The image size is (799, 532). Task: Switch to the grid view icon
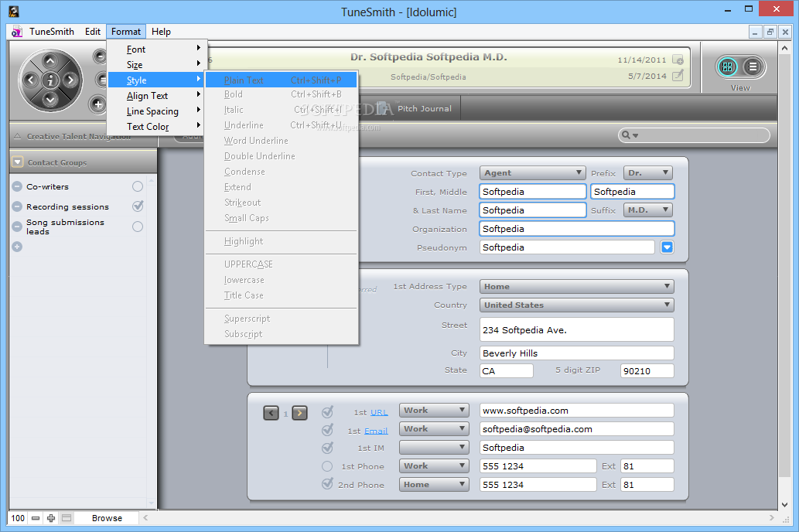point(727,66)
